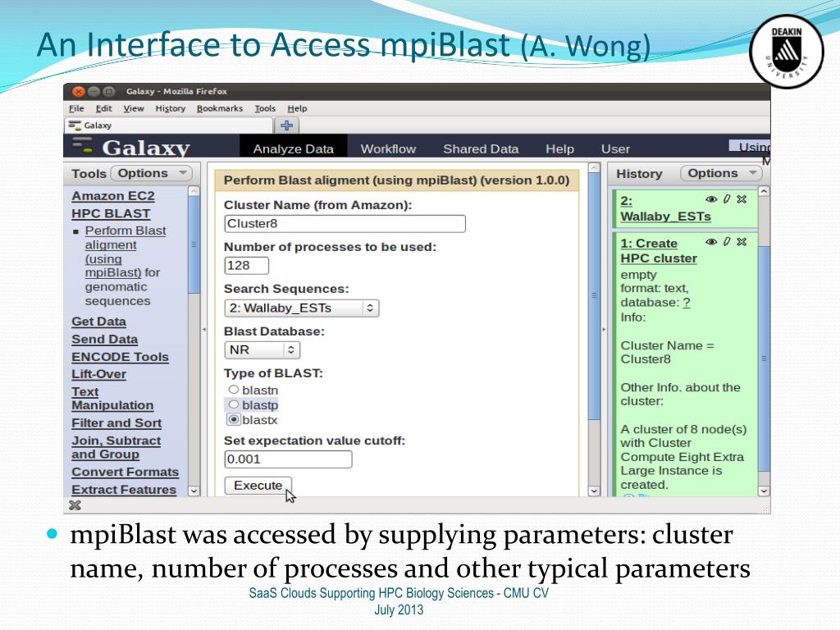Open the Tools Options dropdown
The image size is (840, 630).
point(151,173)
